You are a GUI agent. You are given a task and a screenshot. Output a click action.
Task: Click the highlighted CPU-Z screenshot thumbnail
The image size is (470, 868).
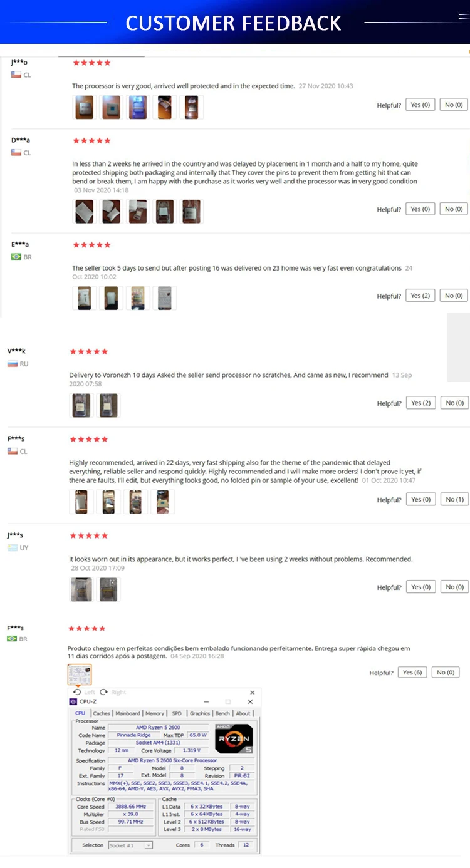coord(80,675)
